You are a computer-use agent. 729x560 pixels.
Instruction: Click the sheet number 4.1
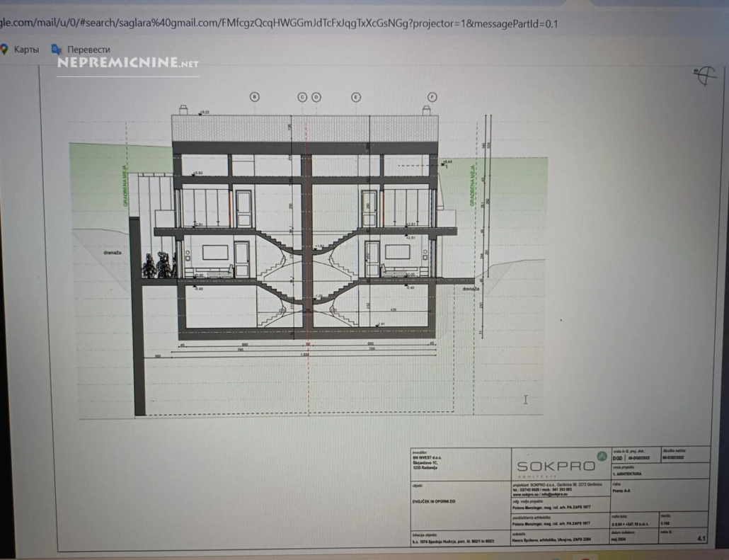(700, 539)
